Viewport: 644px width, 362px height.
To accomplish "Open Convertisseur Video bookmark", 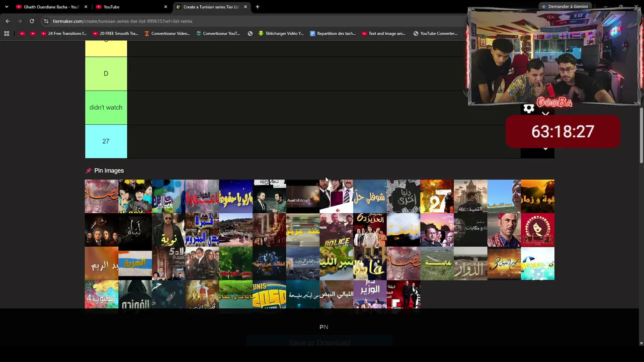I will click(167, 34).
